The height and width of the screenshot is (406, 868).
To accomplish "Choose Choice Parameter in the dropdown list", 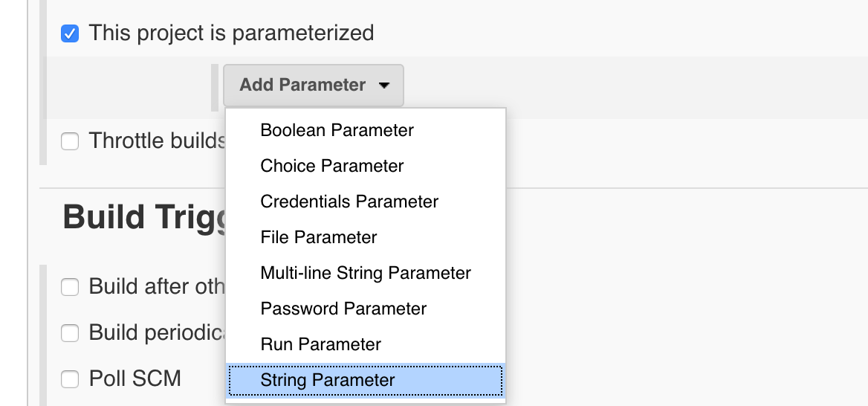I will click(331, 166).
